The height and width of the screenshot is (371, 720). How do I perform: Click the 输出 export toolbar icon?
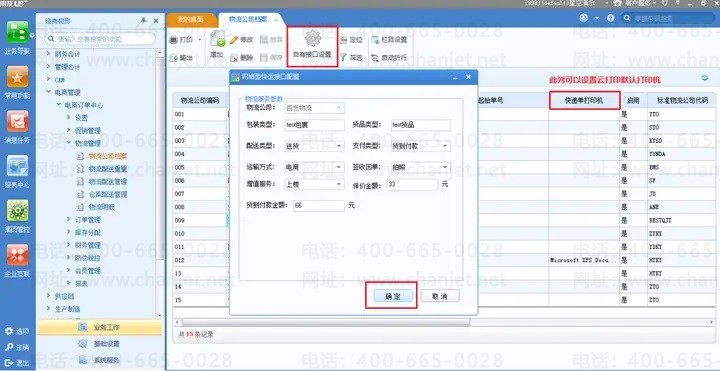[x=173, y=58]
